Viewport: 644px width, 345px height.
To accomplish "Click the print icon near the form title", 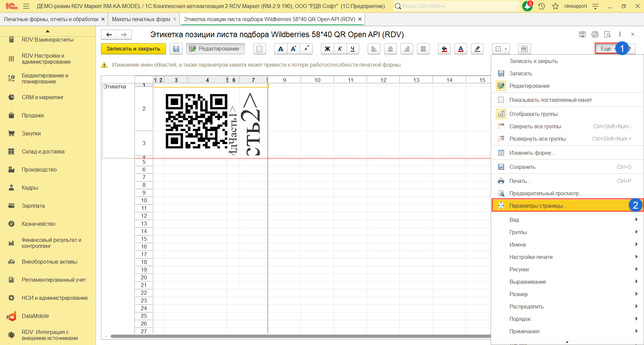I will click(595, 34).
